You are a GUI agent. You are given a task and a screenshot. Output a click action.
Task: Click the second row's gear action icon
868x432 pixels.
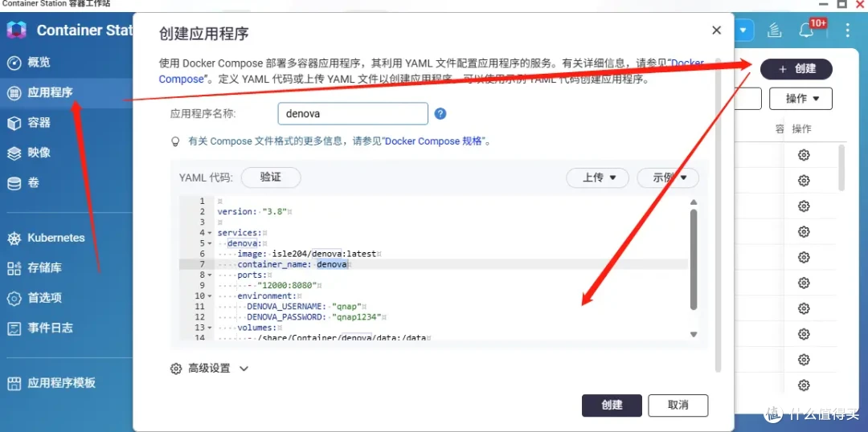pos(804,181)
